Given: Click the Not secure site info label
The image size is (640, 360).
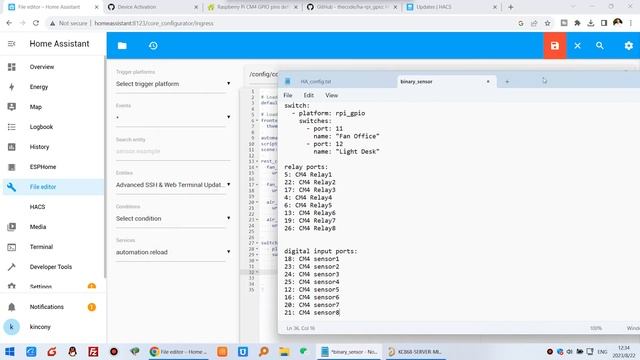Looking at the screenshot, I should pos(69,23).
